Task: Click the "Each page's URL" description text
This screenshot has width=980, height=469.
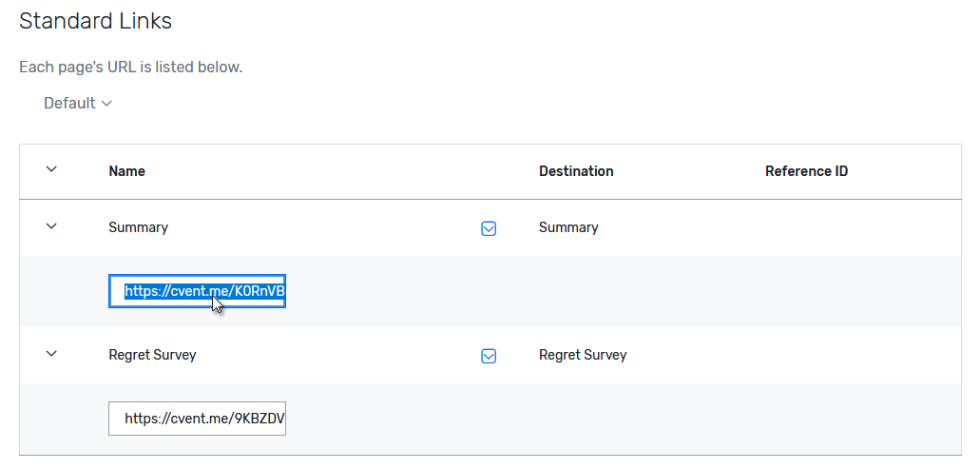Action: coord(130,68)
